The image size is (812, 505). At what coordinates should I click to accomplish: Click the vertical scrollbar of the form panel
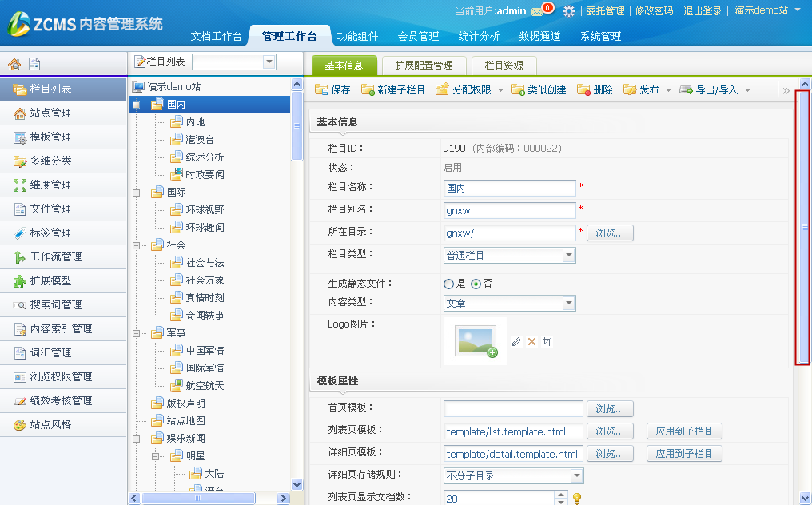(802, 228)
